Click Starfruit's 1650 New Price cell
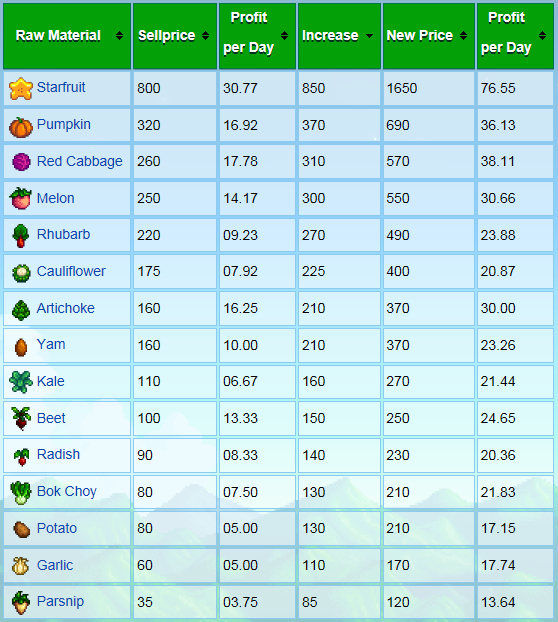Viewport: 558px width, 622px height. (x=429, y=88)
